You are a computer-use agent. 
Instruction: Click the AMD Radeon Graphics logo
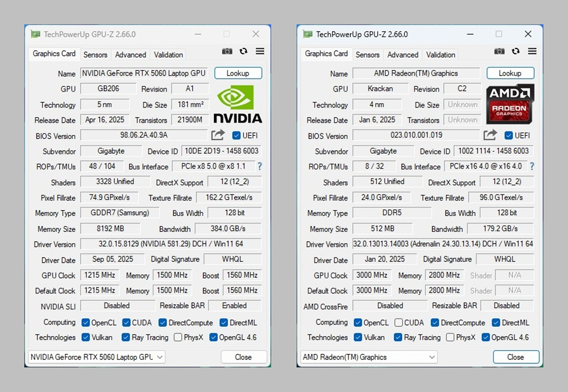510,104
